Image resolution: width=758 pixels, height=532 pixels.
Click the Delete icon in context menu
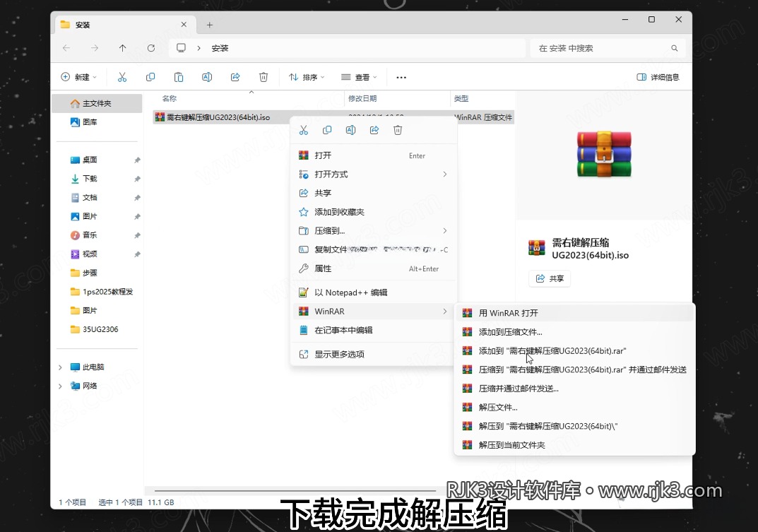[x=398, y=130]
